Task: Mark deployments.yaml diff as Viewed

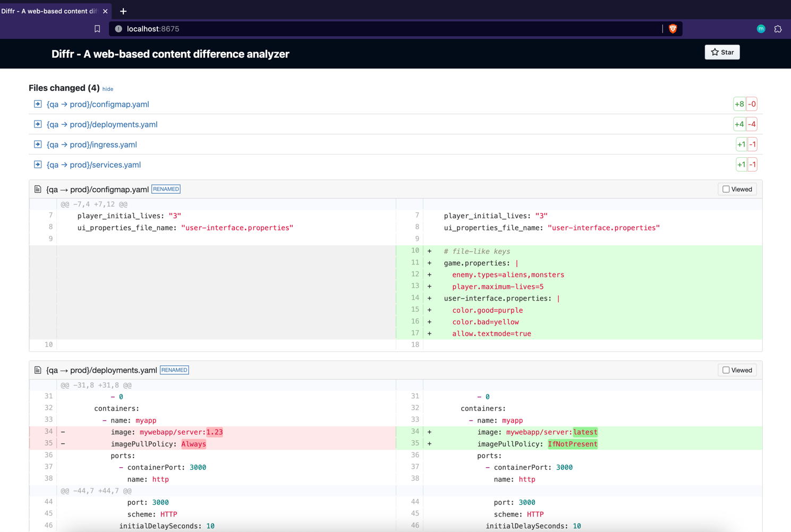Action: [x=737, y=370]
